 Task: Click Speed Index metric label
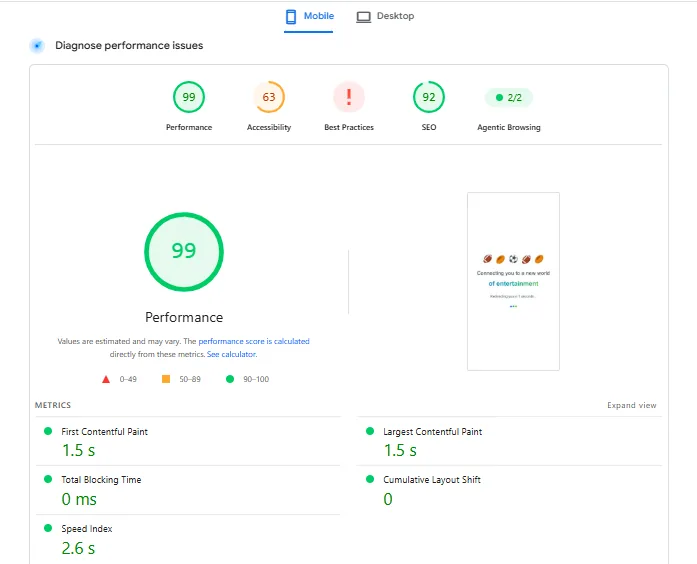[x=87, y=528]
